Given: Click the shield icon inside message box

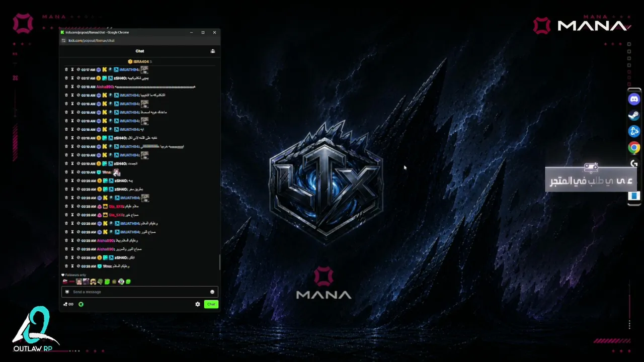Looking at the screenshot, I should 67,292.
